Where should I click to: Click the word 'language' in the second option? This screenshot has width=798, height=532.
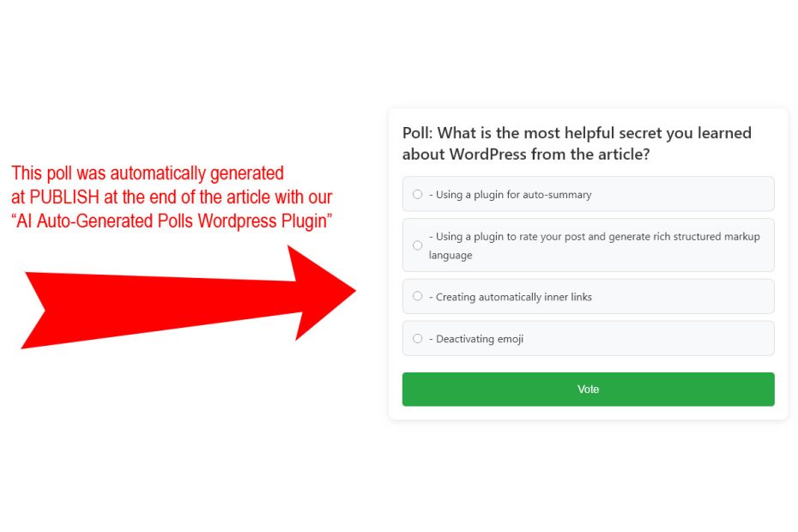[450, 255]
